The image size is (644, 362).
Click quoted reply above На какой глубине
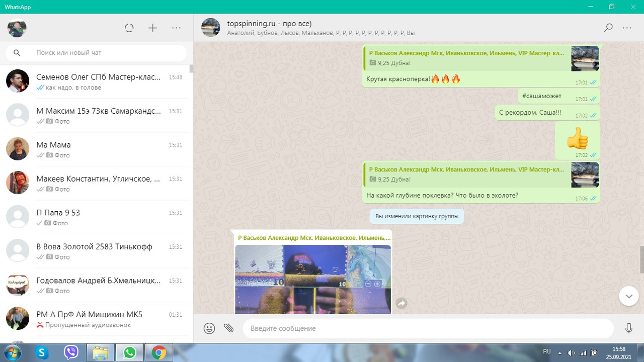(x=481, y=174)
